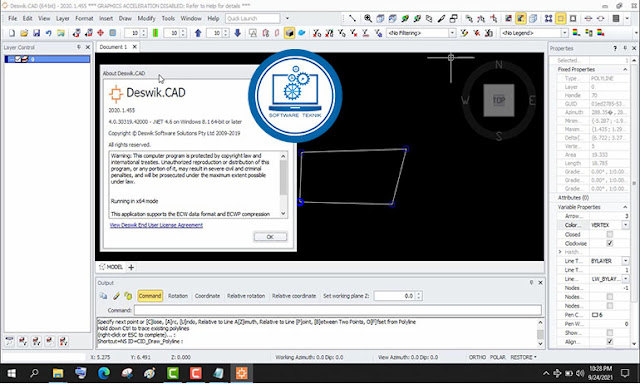Open the File menu

click(x=13, y=18)
